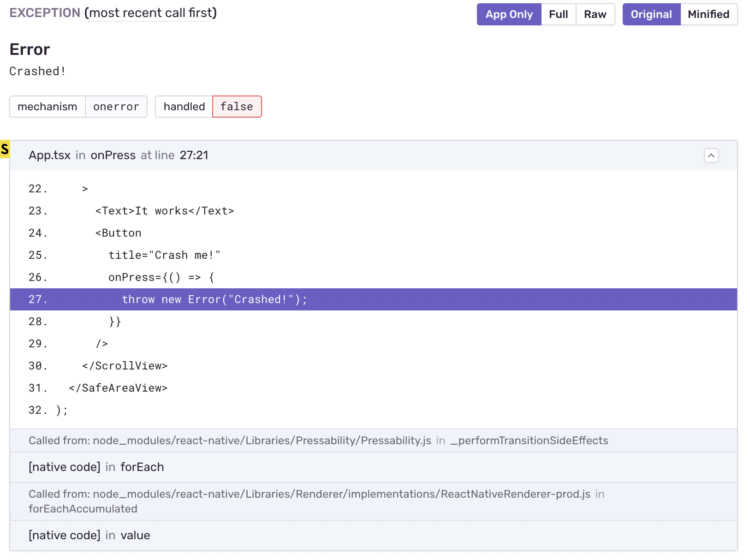Click the Crashed! error message

tap(37, 71)
